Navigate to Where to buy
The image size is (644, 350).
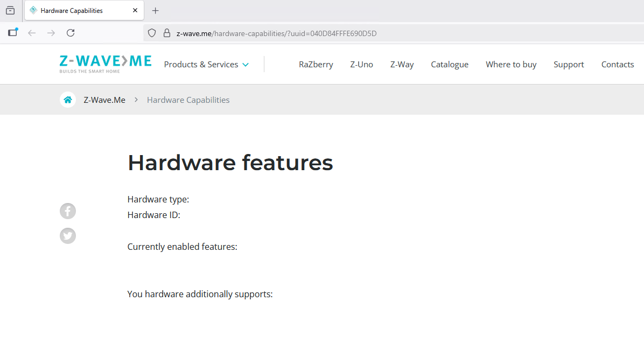(510, 65)
